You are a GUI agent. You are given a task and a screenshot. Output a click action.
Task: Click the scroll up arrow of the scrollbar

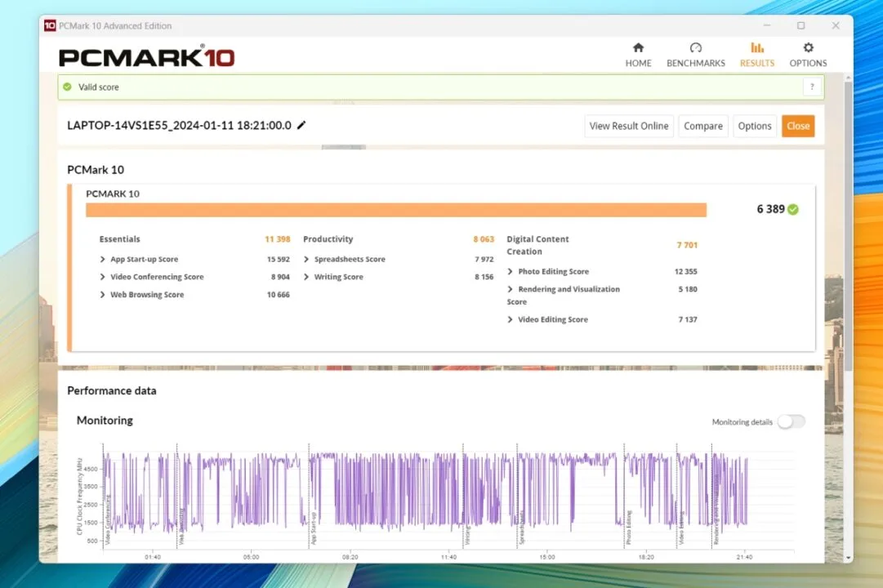coord(848,77)
